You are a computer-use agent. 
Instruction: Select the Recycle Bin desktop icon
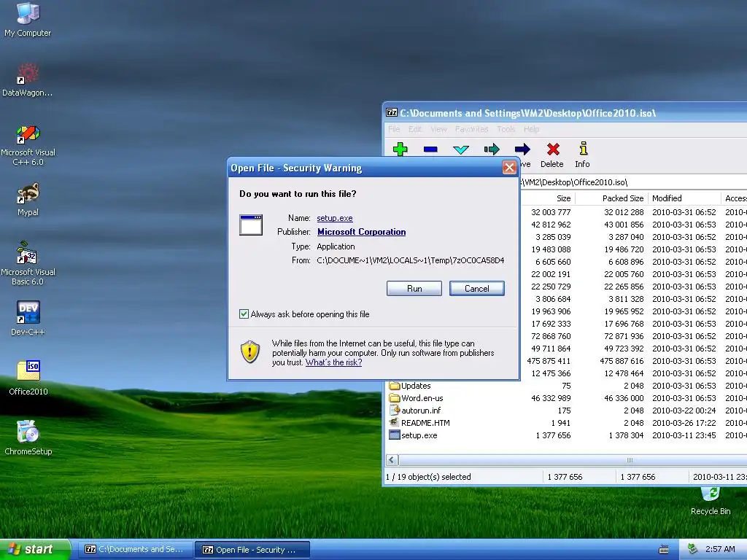pyautogui.click(x=711, y=500)
